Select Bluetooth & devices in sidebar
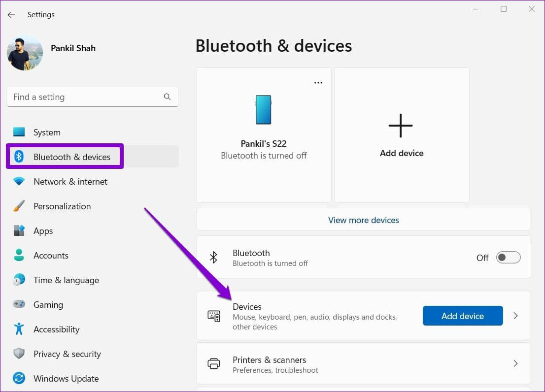Screen dimensions: 545x392 pos(93,157)
